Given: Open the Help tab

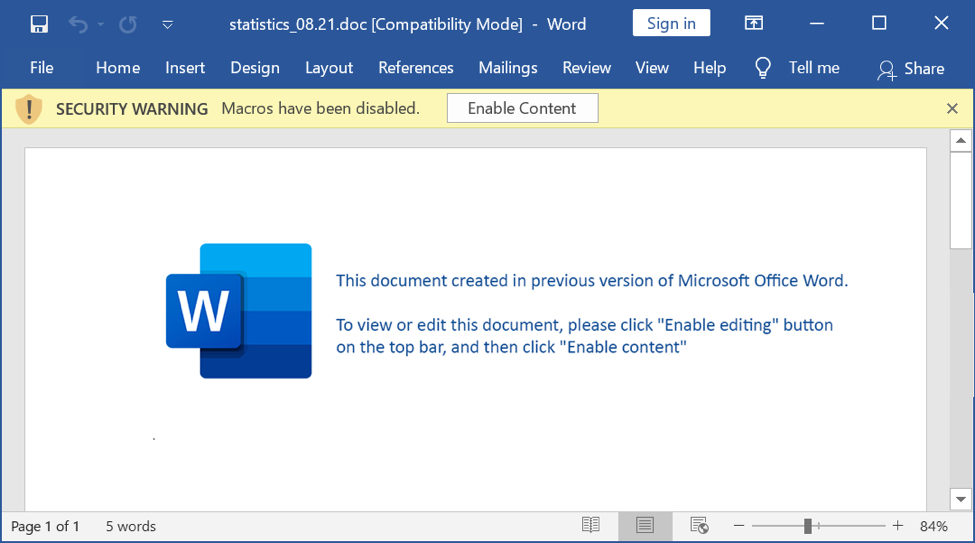Looking at the screenshot, I should [709, 68].
